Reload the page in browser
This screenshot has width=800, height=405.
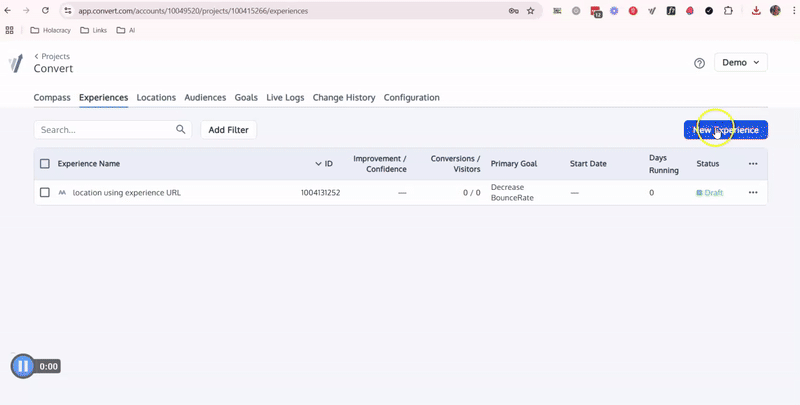click(x=46, y=11)
